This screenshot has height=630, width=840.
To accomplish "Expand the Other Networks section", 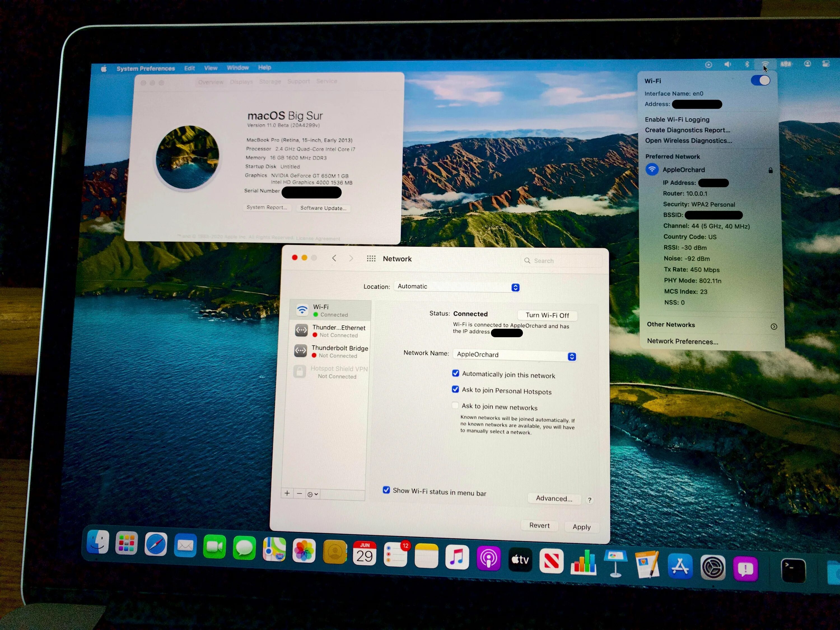I will tap(774, 326).
